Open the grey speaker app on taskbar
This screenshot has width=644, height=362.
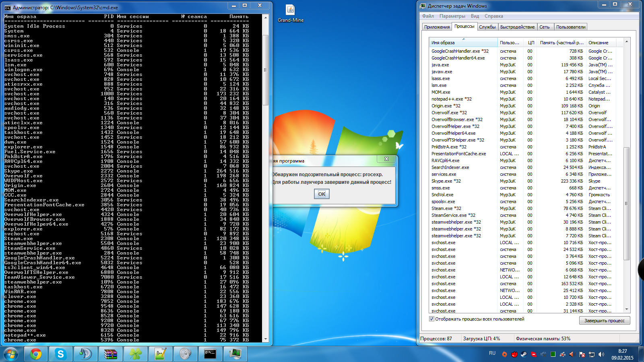185,354
